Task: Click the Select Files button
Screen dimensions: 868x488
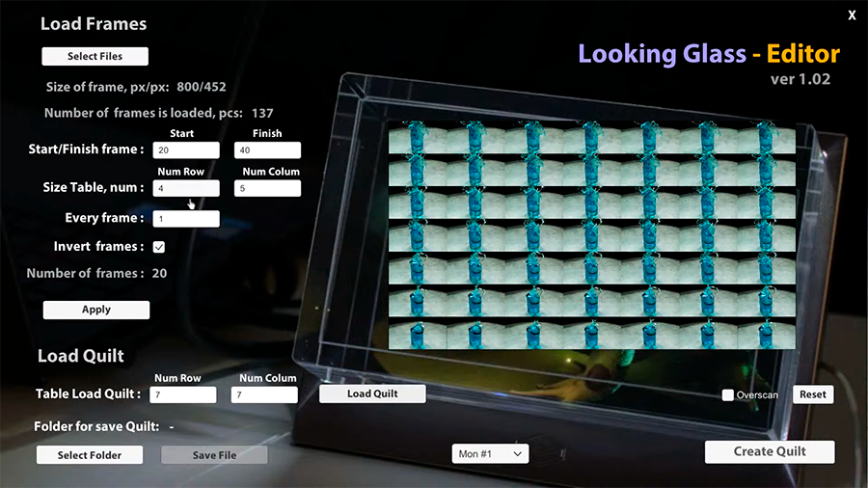Action: 95,56
